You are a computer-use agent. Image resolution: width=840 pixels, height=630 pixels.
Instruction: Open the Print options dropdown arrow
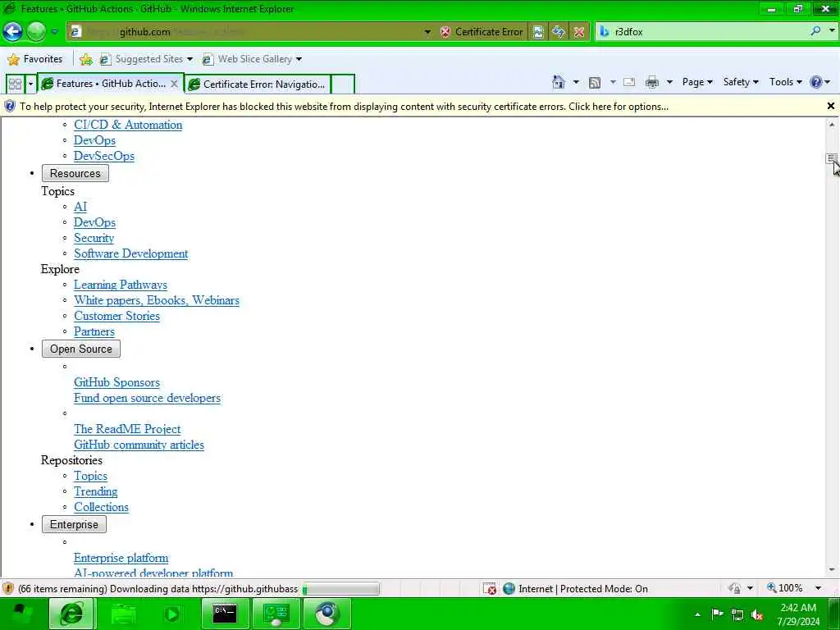[669, 82]
